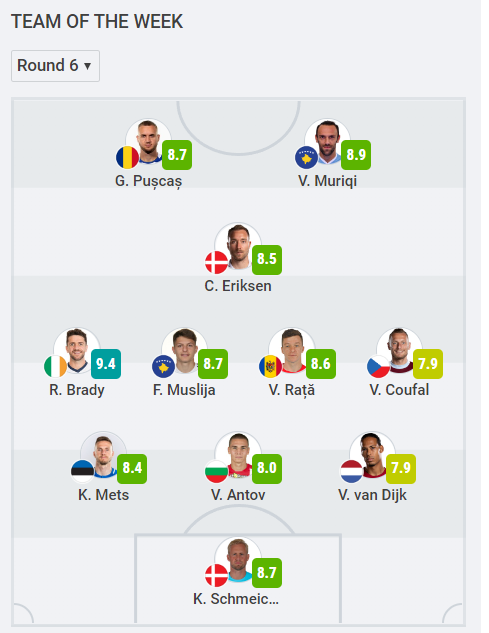This screenshot has height=633, width=489.
Task: Select R. Brady's 9.4 rating badge
Action: coord(106,364)
